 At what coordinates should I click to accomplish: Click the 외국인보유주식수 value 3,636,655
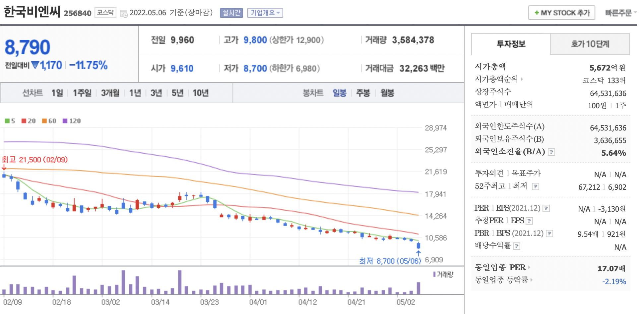610,140
